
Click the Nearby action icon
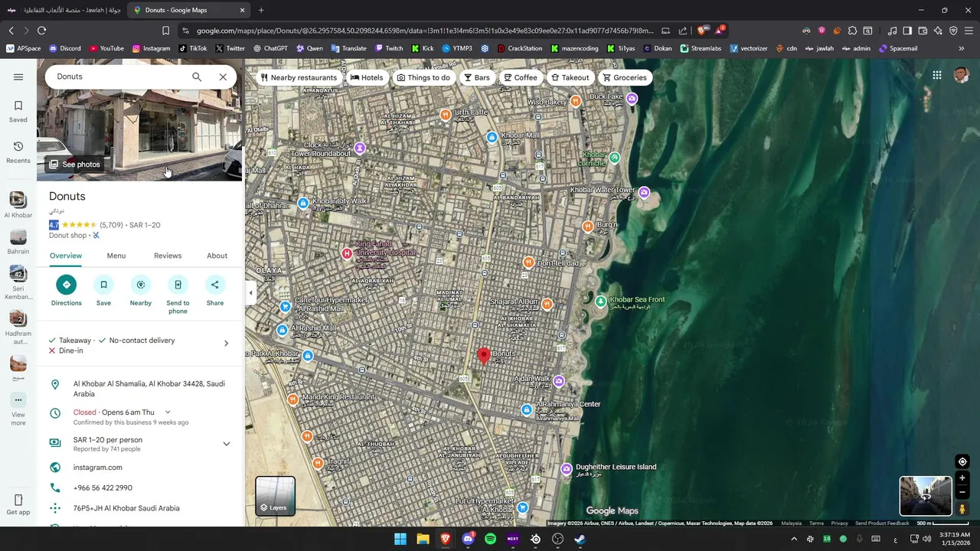click(141, 285)
